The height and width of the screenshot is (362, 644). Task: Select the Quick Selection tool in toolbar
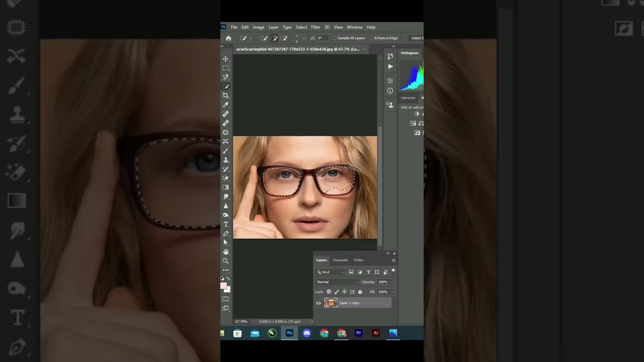click(x=225, y=86)
